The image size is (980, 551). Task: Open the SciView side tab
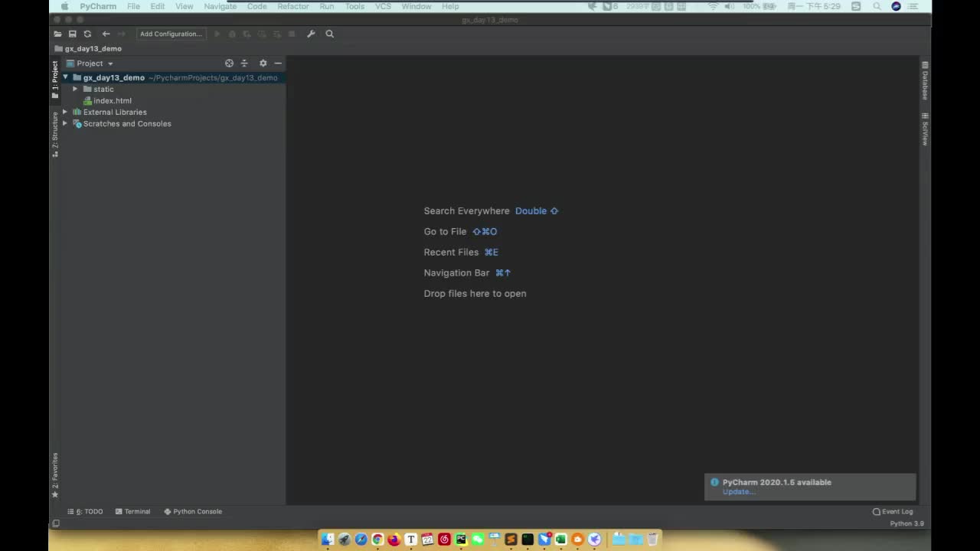click(925, 129)
